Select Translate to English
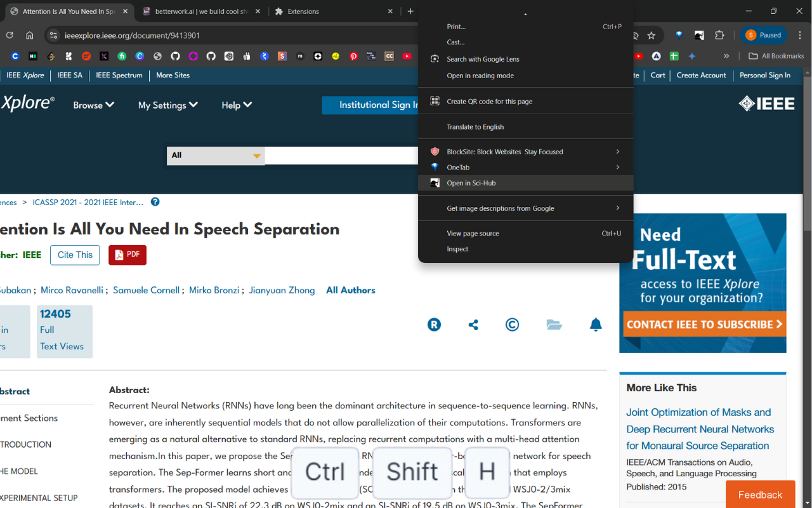 (x=526, y=127)
